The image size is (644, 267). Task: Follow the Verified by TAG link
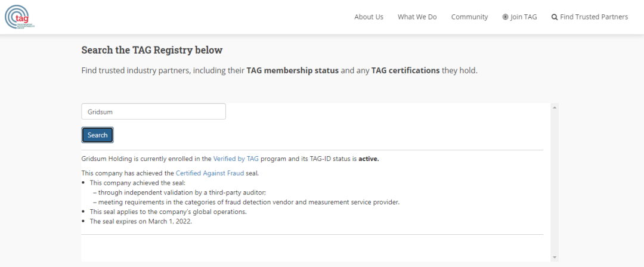236,159
